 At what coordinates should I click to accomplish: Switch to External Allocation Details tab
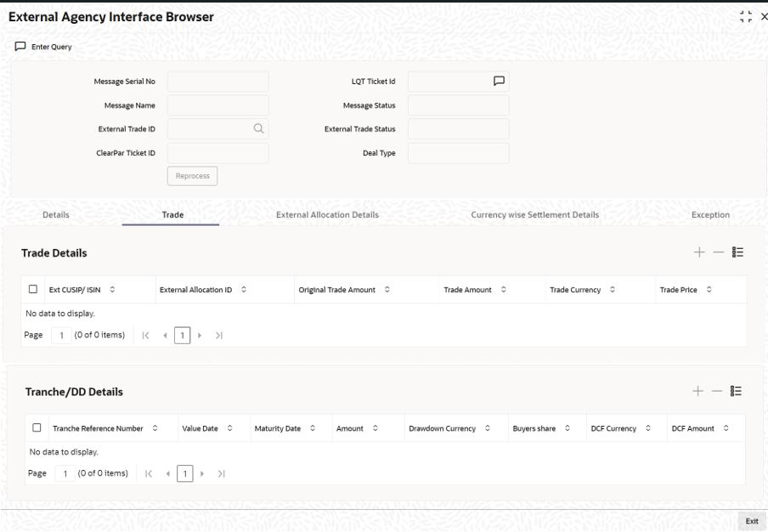pyautogui.click(x=327, y=215)
